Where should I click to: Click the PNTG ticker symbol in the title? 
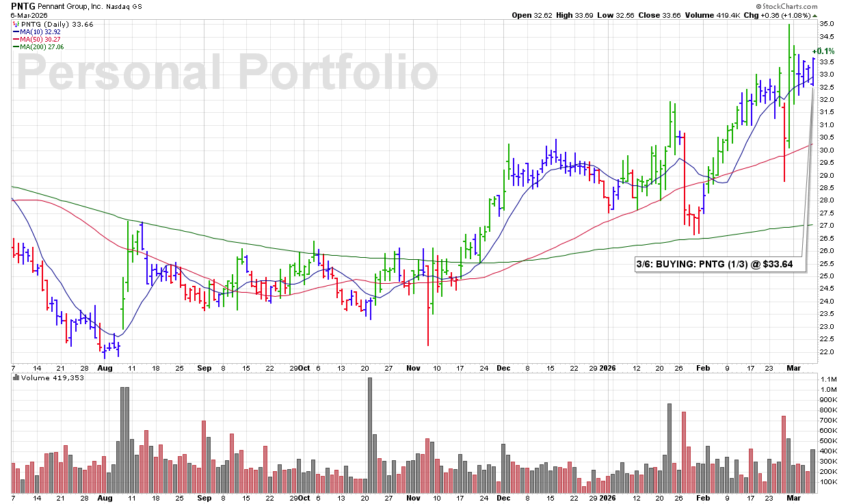[24, 5]
